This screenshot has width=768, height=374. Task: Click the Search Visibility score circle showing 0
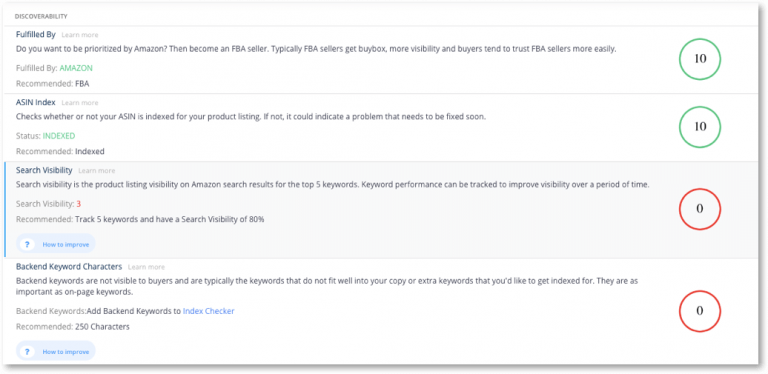[x=700, y=209]
